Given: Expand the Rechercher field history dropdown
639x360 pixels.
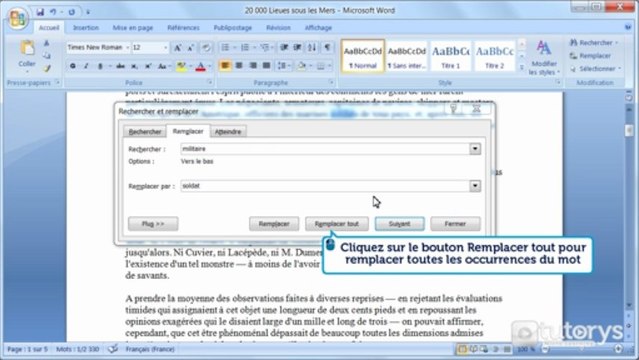Looking at the screenshot, I should click(x=475, y=149).
